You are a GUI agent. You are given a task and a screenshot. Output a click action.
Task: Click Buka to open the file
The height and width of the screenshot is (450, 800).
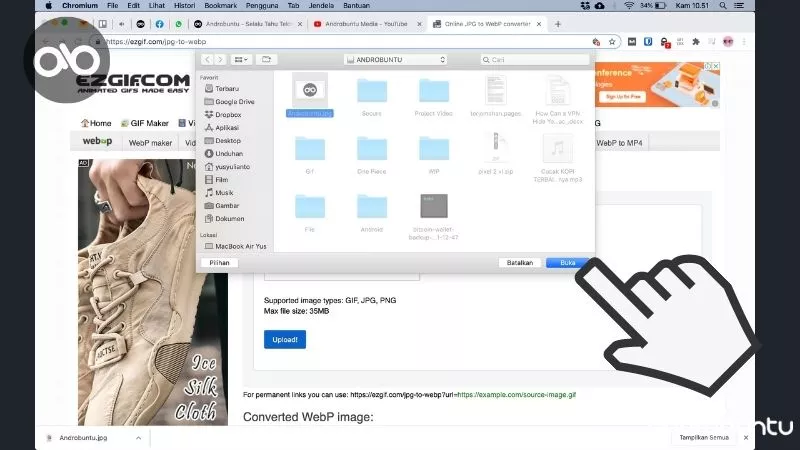567,263
